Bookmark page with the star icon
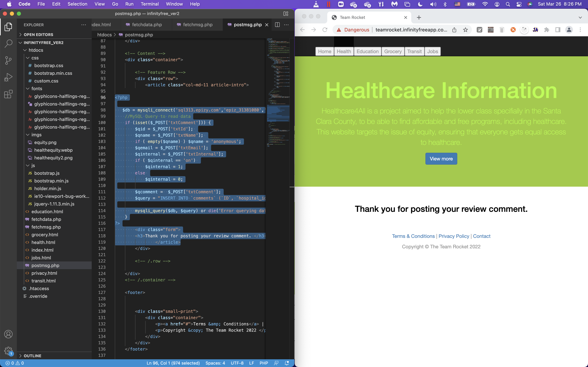This screenshot has height=367, width=588. [465, 30]
